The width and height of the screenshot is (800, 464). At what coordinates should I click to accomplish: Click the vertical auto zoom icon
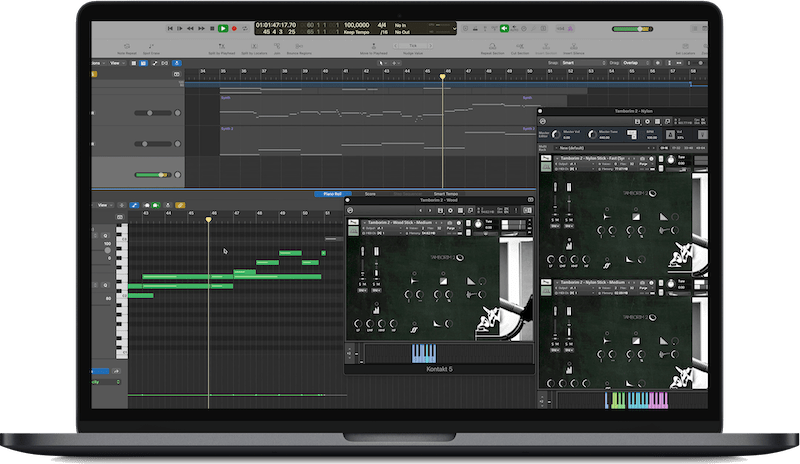coord(669,63)
